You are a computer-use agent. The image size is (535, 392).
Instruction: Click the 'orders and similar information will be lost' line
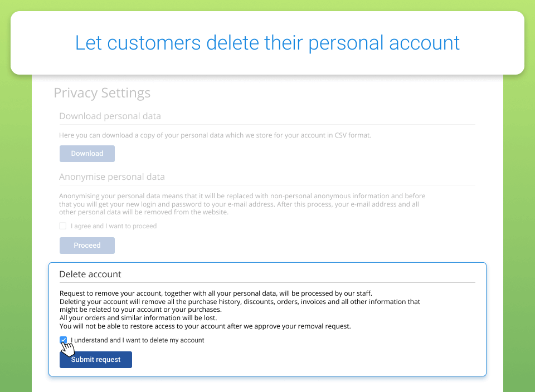tap(138, 318)
